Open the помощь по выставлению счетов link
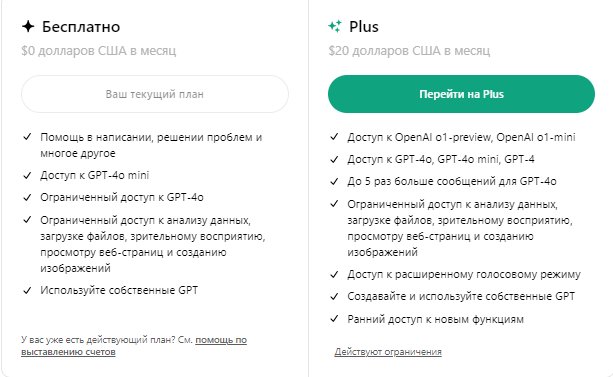This screenshot has width=613, height=377. (x=134, y=346)
